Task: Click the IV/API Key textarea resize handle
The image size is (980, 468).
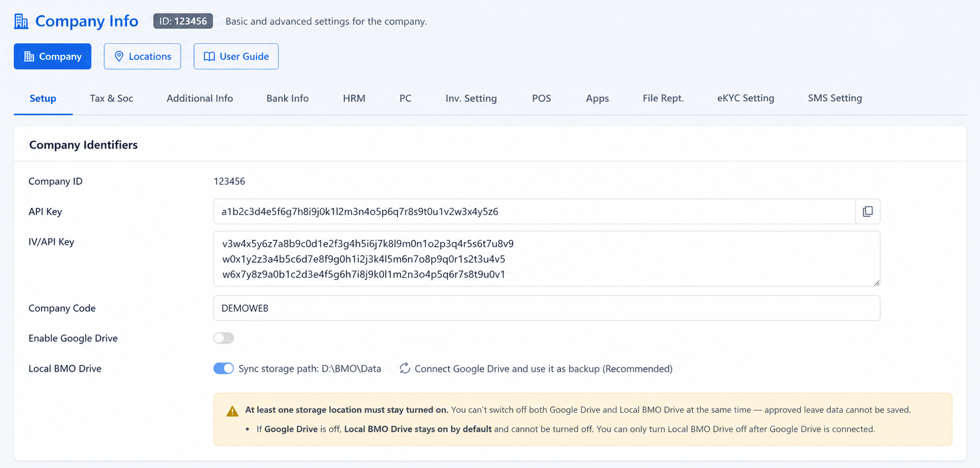Action: coord(876,283)
